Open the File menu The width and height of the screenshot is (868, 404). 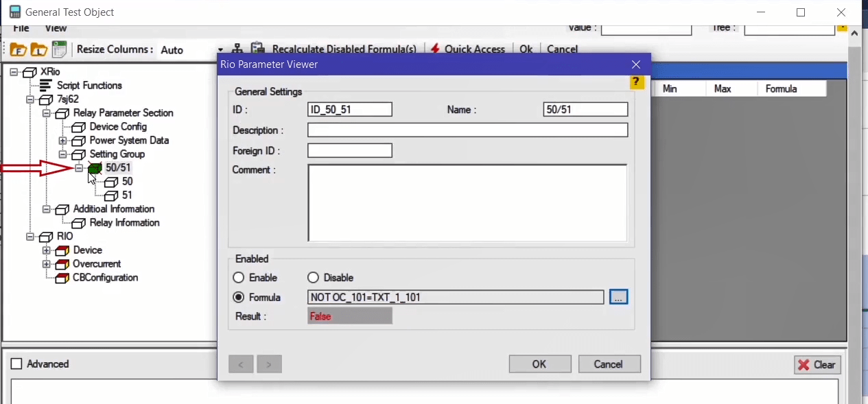[21, 28]
